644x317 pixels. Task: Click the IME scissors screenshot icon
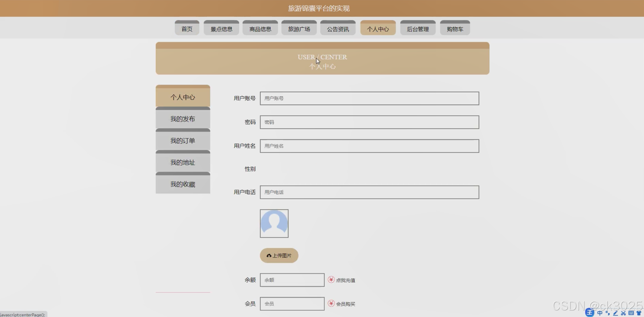623,313
